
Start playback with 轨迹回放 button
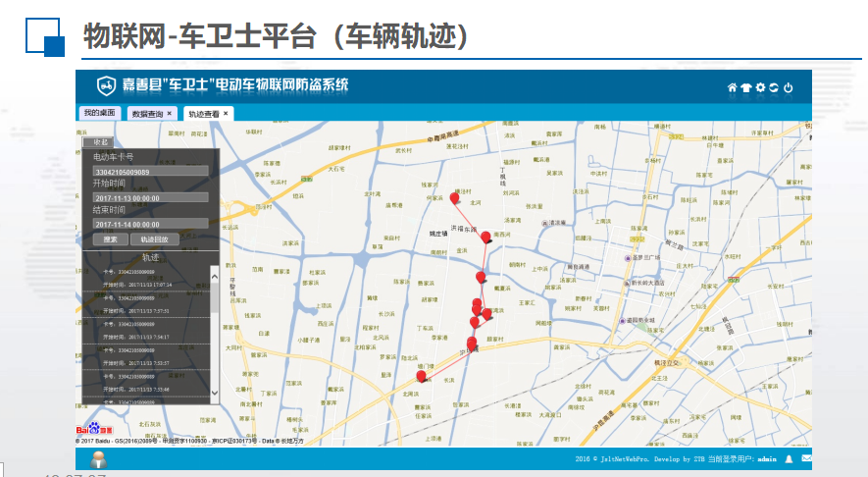pos(154,239)
